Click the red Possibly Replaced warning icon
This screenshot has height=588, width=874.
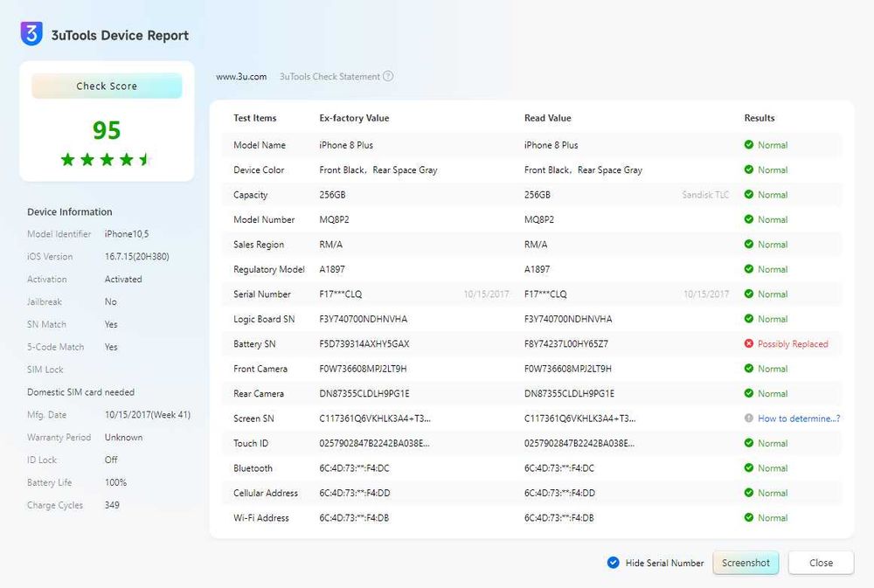pos(749,344)
